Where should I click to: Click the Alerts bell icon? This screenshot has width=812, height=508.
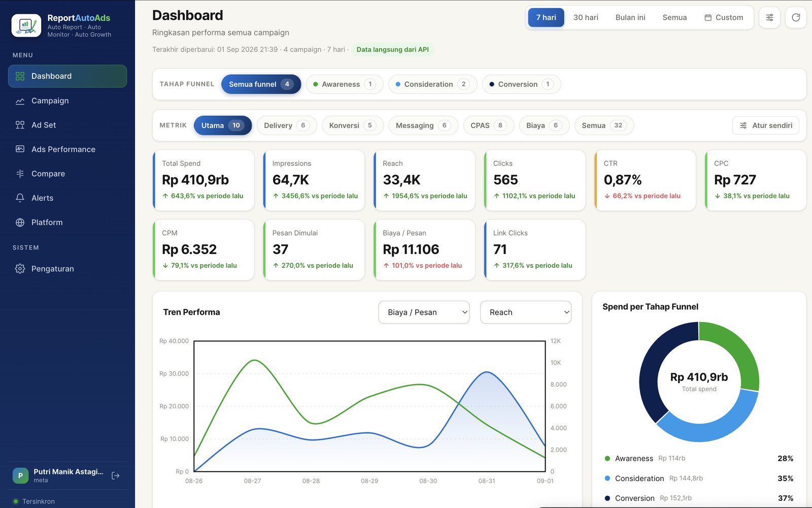click(20, 198)
